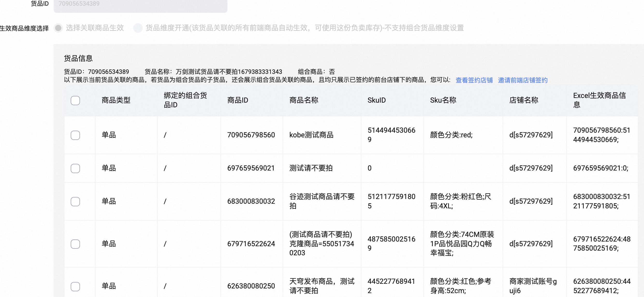Select the 选择关联商品生效 radio option
The height and width of the screenshot is (297, 644).
tap(58, 28)
